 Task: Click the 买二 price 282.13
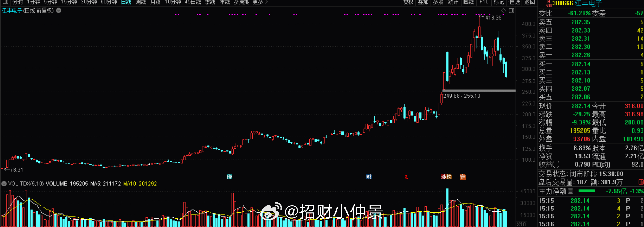[581, 72]
